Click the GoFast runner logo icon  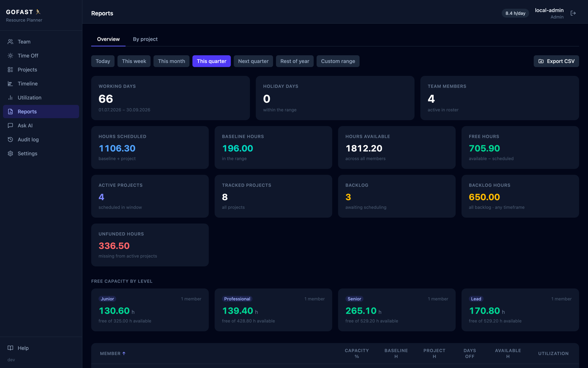[38, 12]
